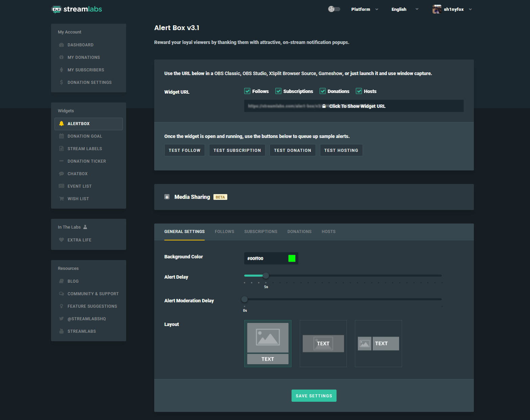This screenshot has height=420, width=530.
Task: Click the Media Sharing heading
Action: 192,197
